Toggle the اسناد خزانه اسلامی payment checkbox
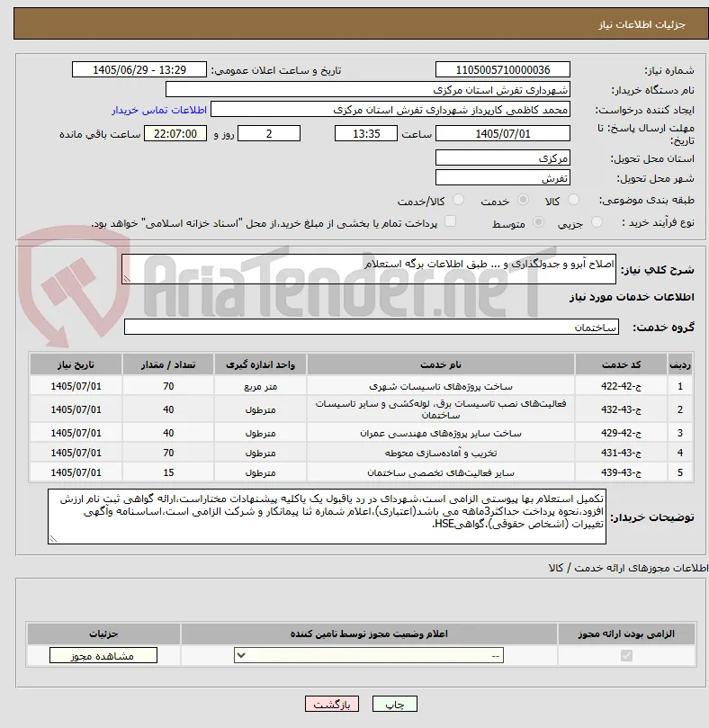 (450, 221)
